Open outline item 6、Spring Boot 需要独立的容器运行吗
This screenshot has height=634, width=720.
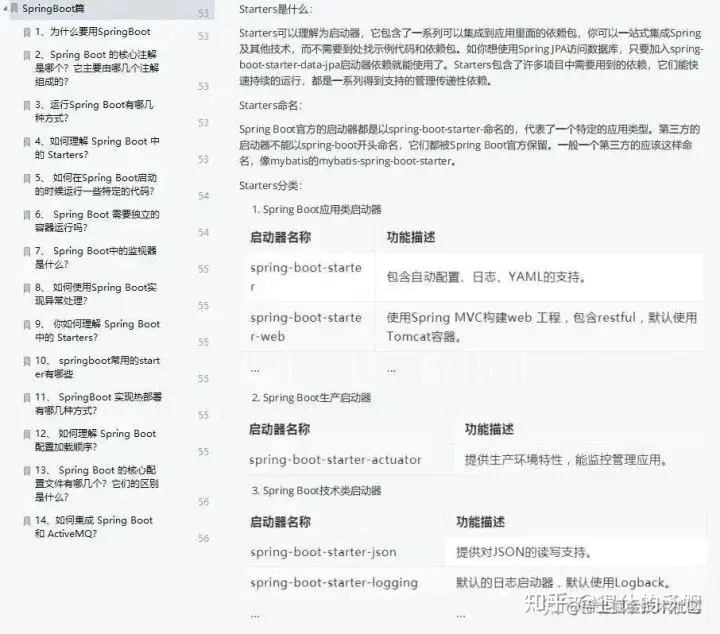point(97,221)
